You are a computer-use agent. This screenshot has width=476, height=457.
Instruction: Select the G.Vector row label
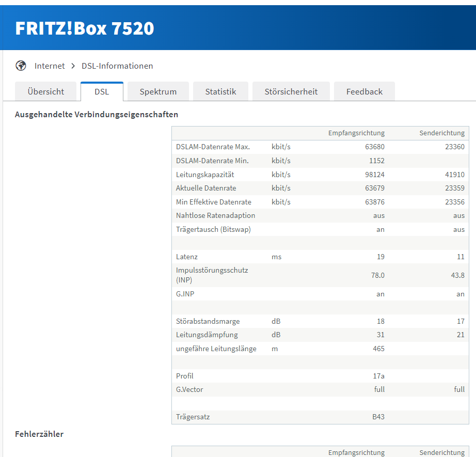189,389
